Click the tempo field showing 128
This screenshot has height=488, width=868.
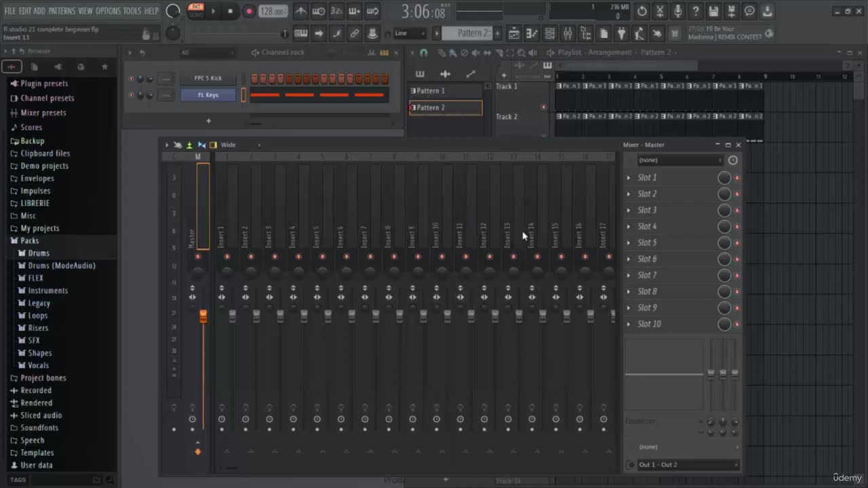pos(273,12)
